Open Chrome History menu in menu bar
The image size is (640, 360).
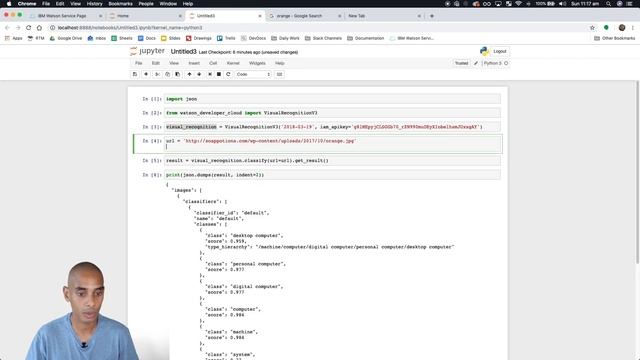point(94,4)
